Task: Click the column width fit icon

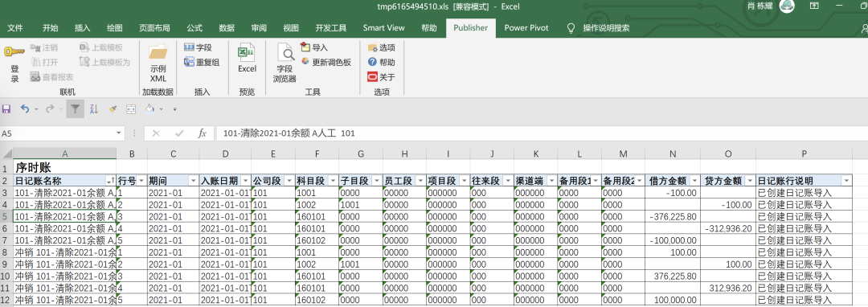Action: 131,109
